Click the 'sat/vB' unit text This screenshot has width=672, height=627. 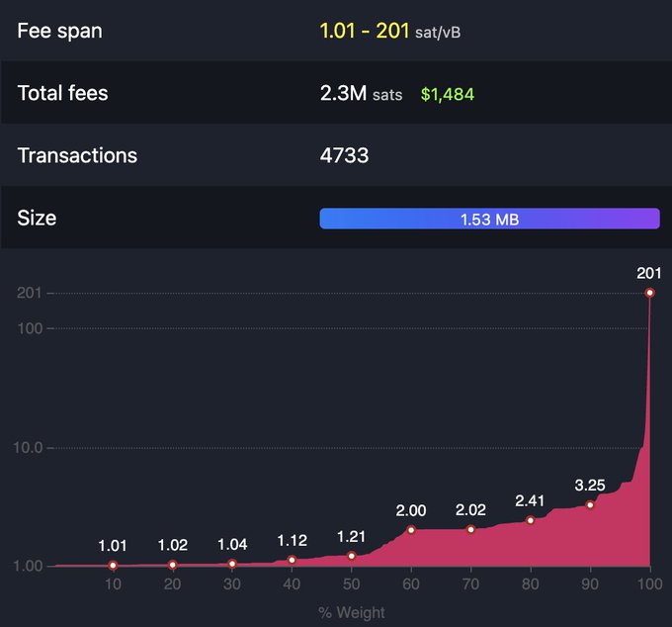pos(438,33)
